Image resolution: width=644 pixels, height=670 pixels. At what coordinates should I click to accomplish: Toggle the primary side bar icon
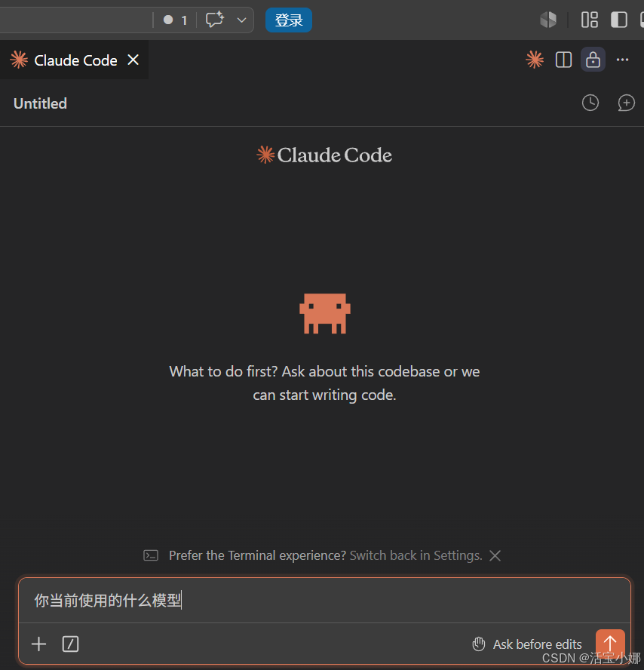(618, 20)
